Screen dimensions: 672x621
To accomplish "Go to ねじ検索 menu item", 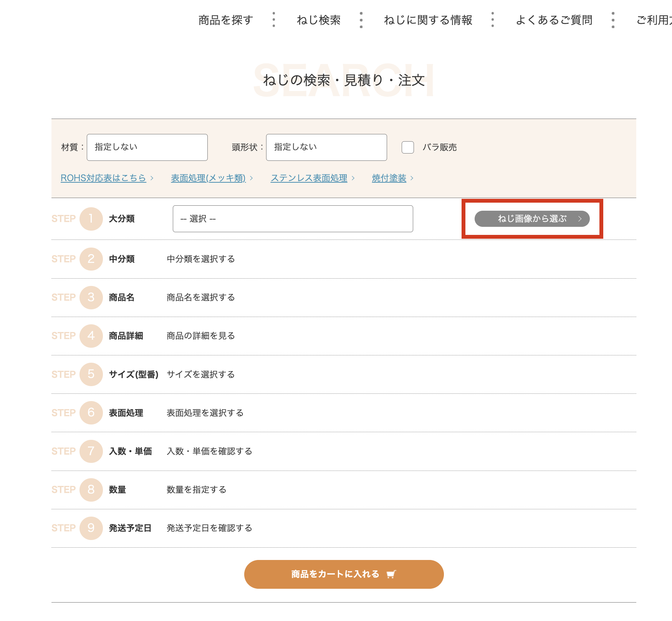I will pyautogui.click(x=318, y=20).
